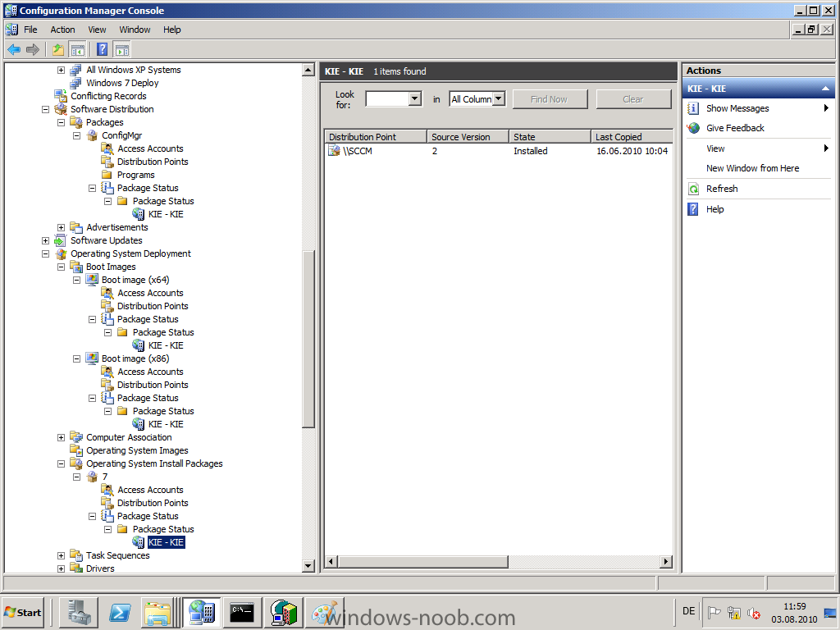Sort by State column header

pyautogui.click(x=550, y=137)
